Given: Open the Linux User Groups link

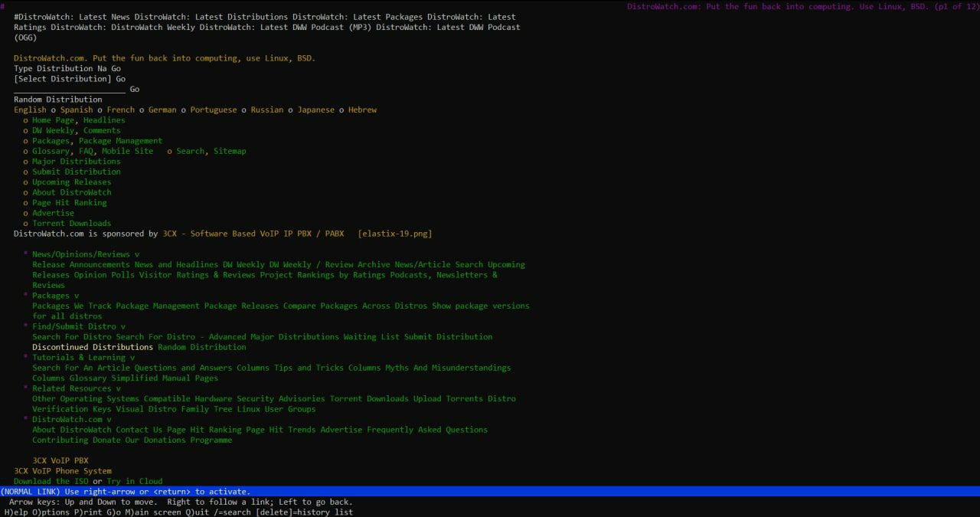Looking at the screenshot, I should click(x=276, y=409).
